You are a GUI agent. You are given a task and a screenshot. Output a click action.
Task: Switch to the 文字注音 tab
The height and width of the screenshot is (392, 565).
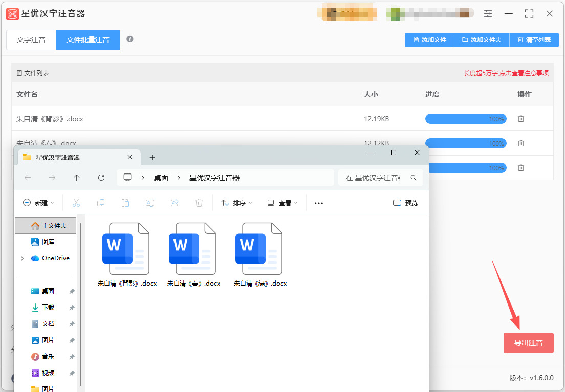click(x=31, y=40)
